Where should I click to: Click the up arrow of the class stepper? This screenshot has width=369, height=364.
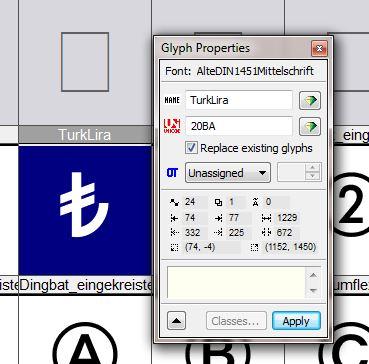tap(312, 168)
